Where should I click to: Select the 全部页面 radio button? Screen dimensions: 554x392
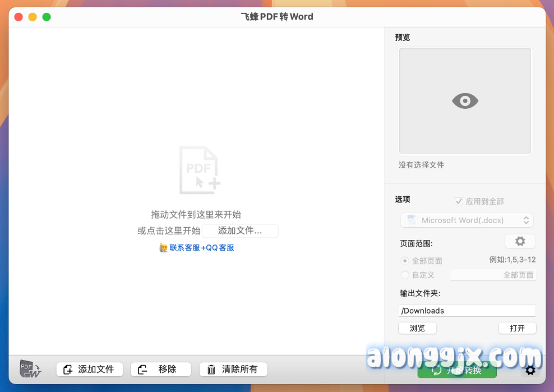coord(405,261)
